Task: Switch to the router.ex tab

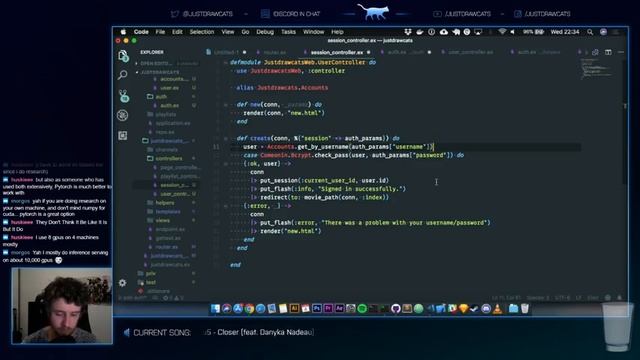Action: click(274, 52)
